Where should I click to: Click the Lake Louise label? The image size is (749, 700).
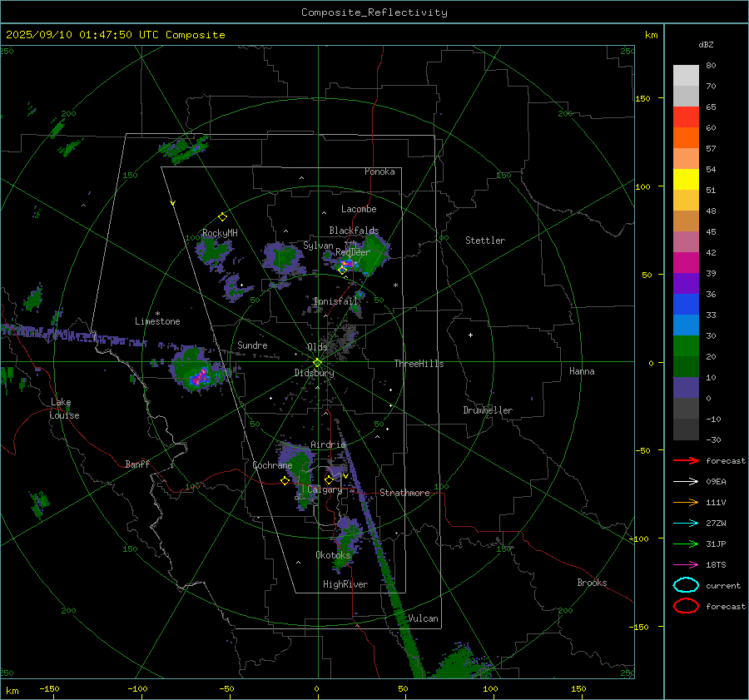pyautogui.click(x=64, y=409)
